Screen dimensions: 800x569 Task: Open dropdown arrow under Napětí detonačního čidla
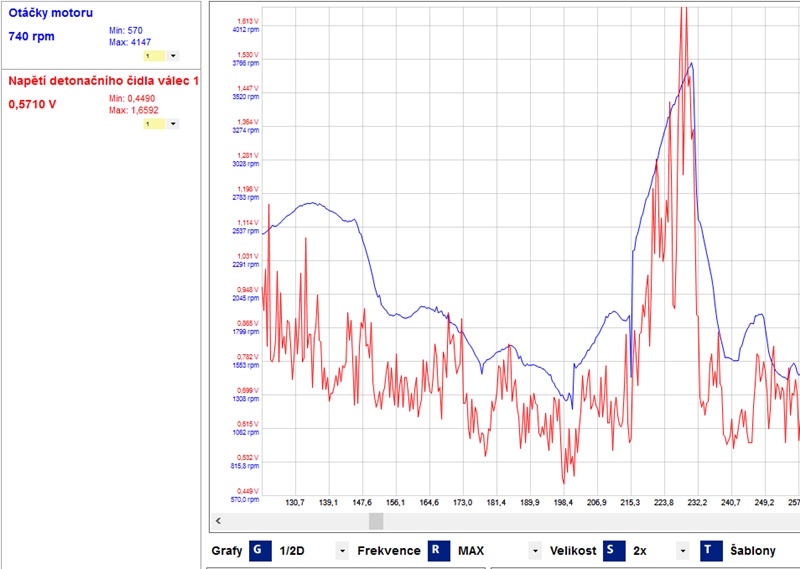click(x=173, y=124)
